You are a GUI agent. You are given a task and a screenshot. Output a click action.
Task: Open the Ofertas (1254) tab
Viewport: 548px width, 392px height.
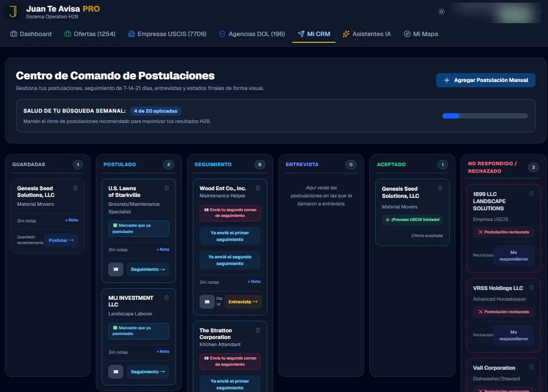coord(90,34)
